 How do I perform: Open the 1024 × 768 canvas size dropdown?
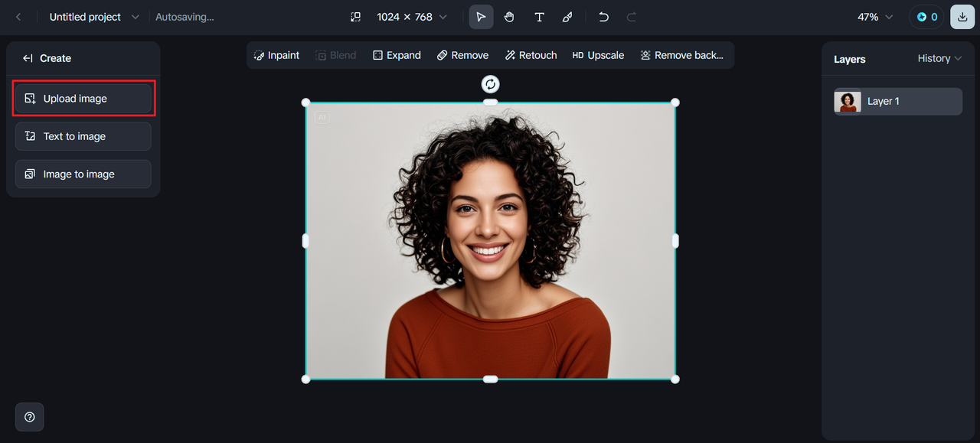[412, 17]
